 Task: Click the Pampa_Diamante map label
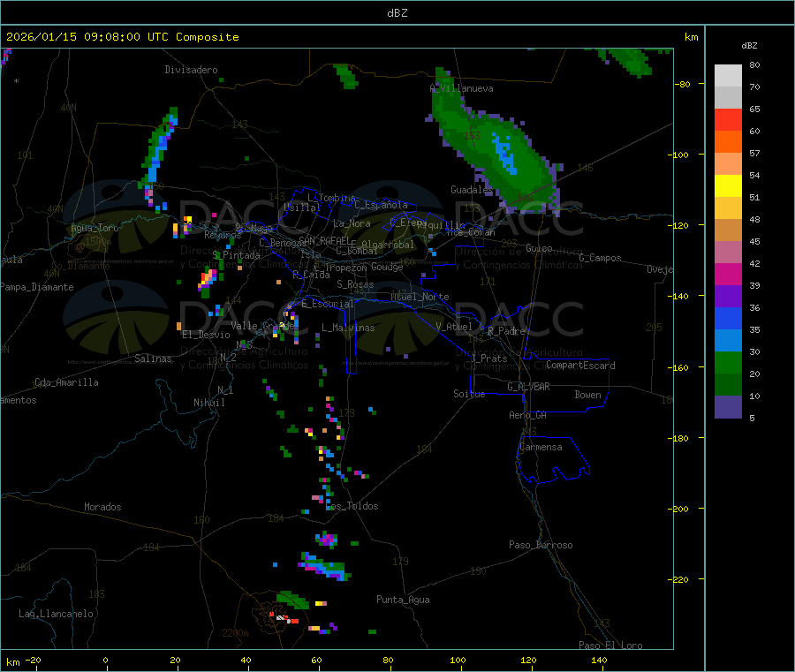point(37,287)
